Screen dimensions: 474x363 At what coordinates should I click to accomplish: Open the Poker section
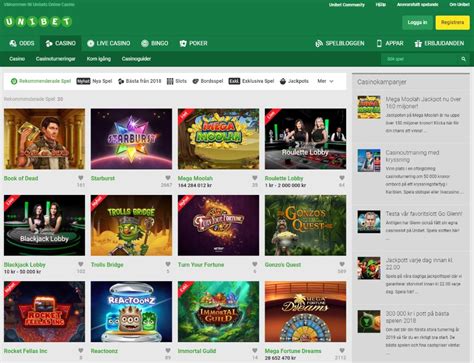pyautogui.click(x=193, y=43)
